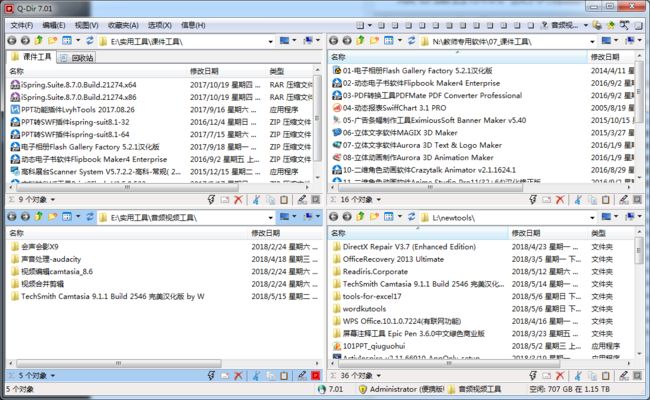Select the 会声会影X9 folder

tap(34, 247)
